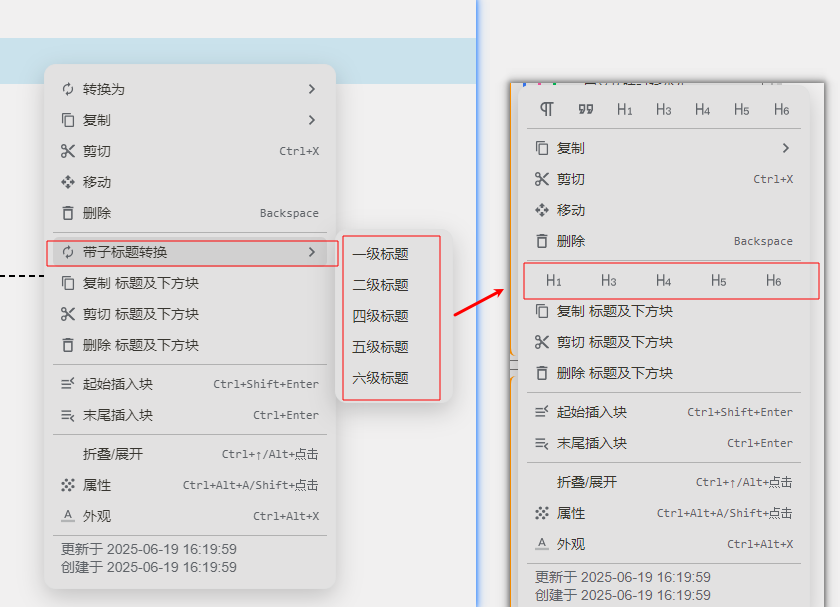Select 四级标题 in the submenu
The width and height of the screenshot is (840, 607).
[392, 316]
